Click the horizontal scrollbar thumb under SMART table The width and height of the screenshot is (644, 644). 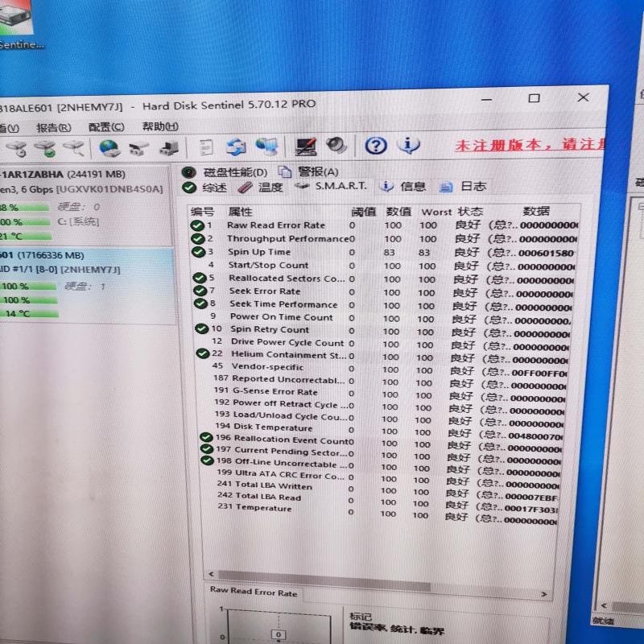click(x=324, y=580)
